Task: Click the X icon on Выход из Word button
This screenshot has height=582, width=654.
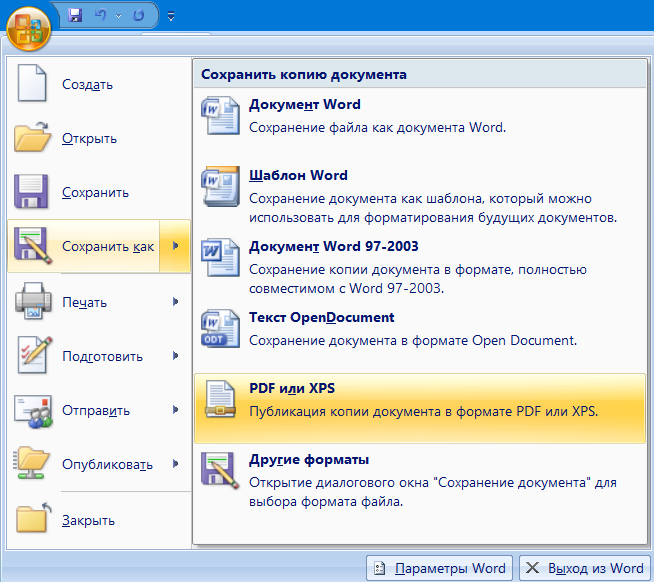Action: point(532,568)
